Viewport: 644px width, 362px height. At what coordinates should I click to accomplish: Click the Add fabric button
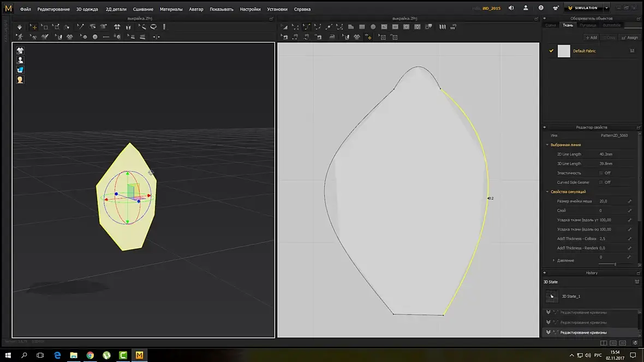pos(592,38)
